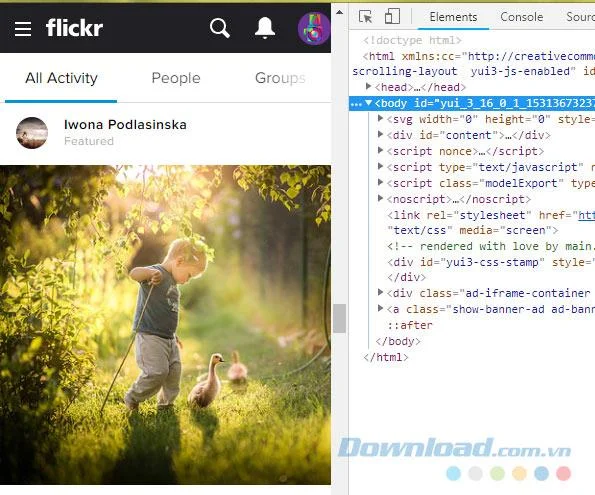Screen dimensions: 595x495
Task: Click the page's vertical scrollbar thumb
Action: pyautogui.click(x=340, y=318)
